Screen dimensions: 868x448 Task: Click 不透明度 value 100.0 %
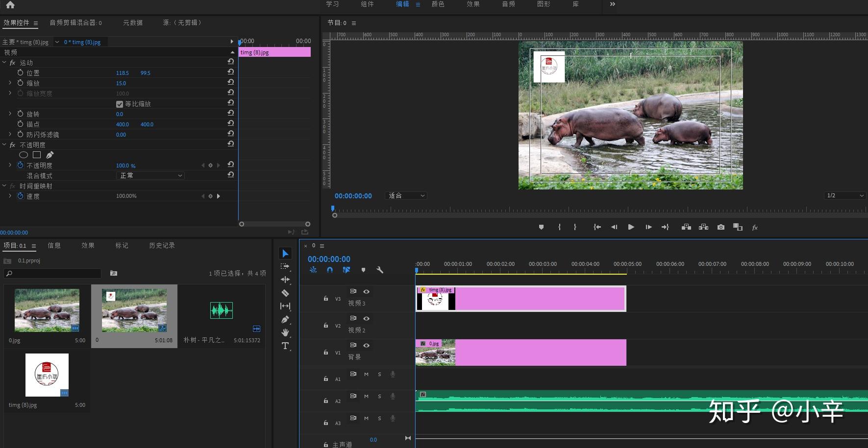125,165
